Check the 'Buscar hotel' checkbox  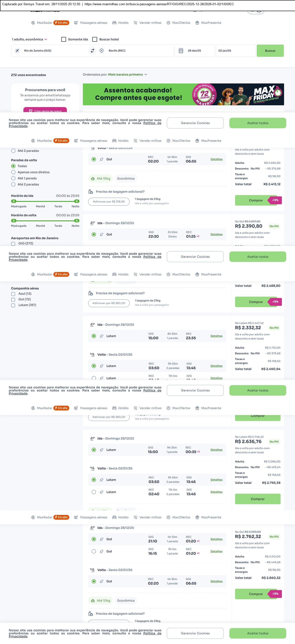(95, 40)
